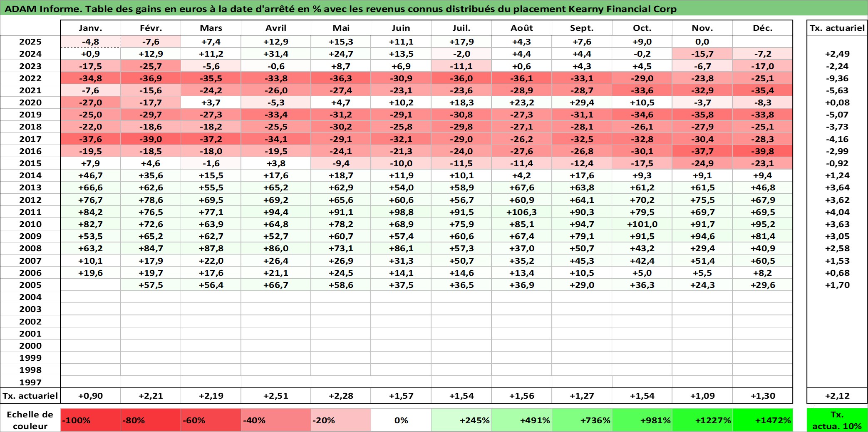Select the 2005 year row label
The image size is (868, 432).
[x=30, y=285]
